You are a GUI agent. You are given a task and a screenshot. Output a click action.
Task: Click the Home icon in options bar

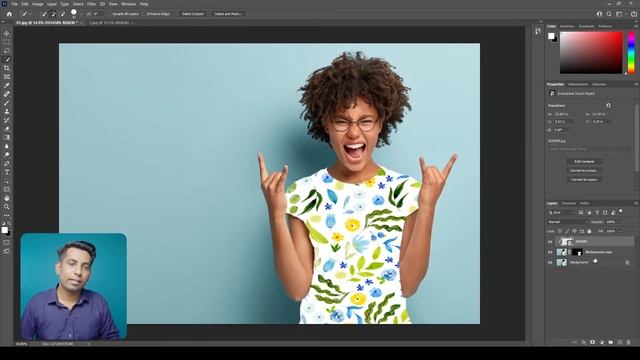(x=9, y=13)
